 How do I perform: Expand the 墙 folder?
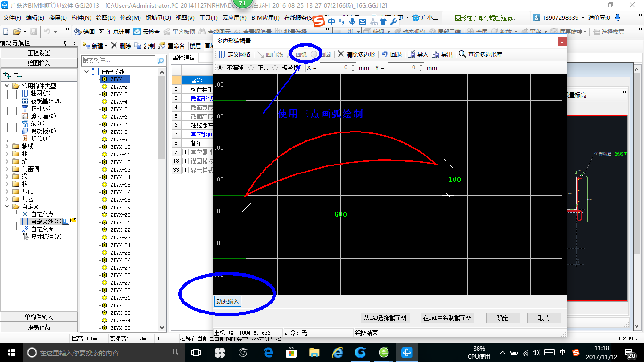click(7, 161)
